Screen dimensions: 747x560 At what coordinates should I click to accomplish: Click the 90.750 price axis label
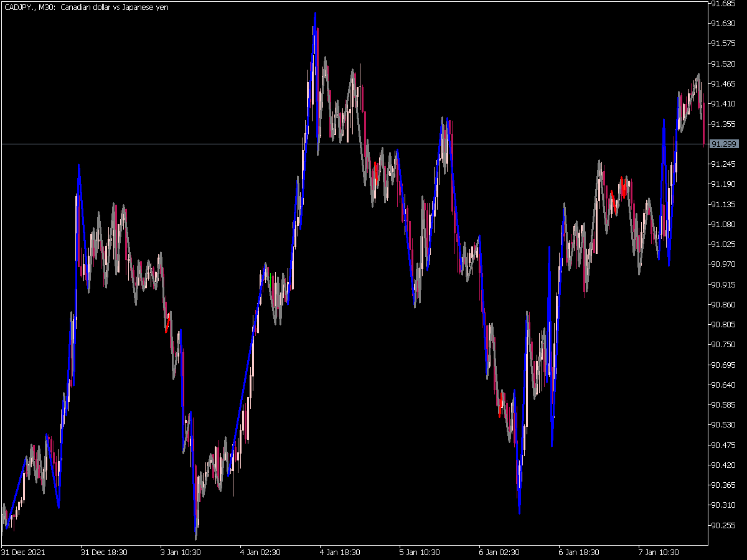tap(722, 345)
